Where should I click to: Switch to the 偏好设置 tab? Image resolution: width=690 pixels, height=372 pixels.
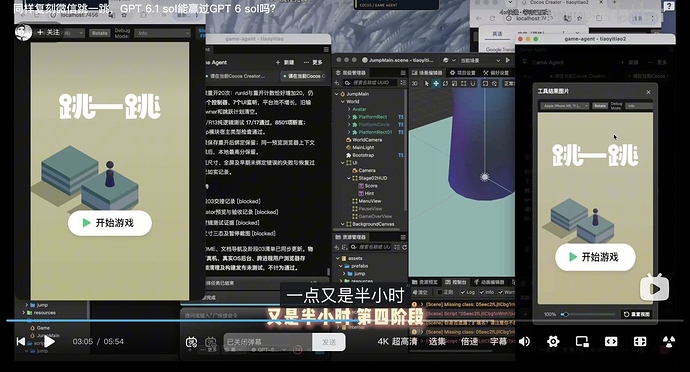pos(496,73)
